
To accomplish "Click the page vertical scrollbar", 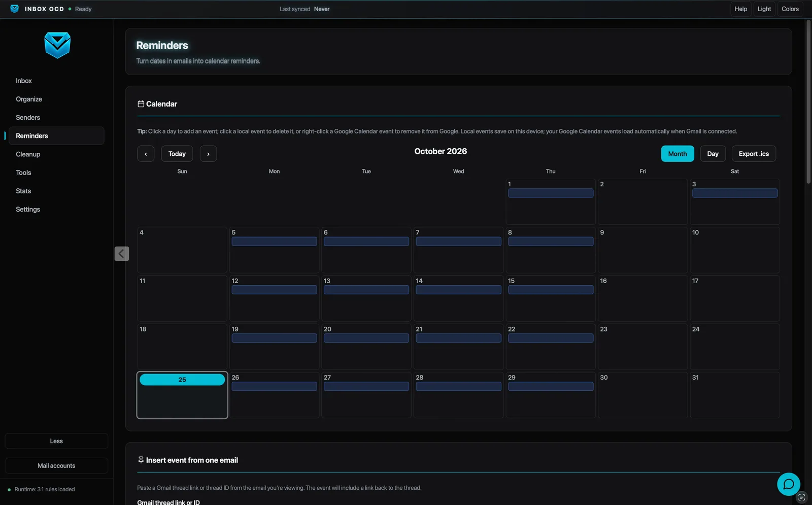I will [808, 102].
